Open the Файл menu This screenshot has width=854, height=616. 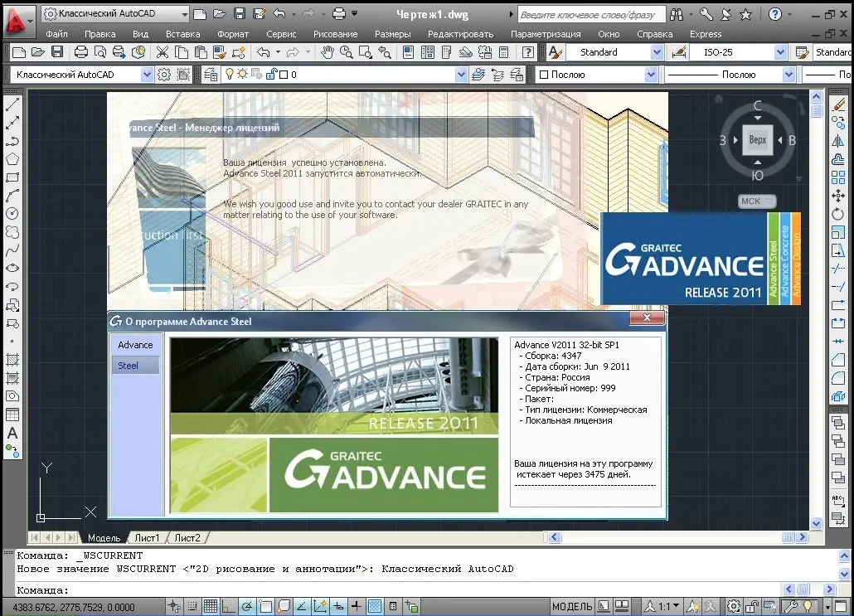(x=56, y=34)
